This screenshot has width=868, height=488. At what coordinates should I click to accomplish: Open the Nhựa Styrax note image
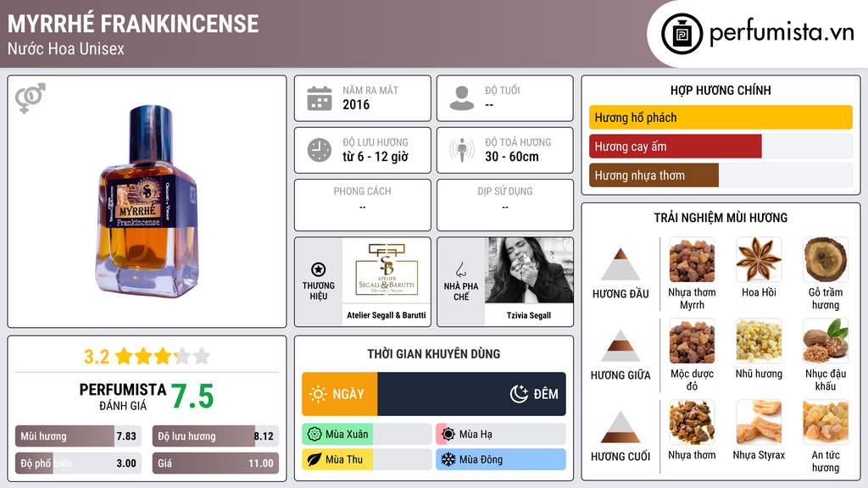tap(759, 423)
